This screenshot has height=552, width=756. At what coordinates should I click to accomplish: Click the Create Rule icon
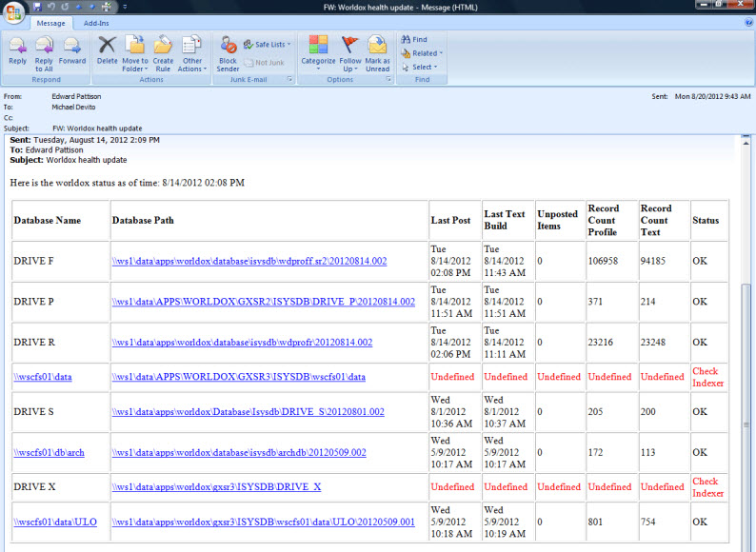click(x=163, y=52)
